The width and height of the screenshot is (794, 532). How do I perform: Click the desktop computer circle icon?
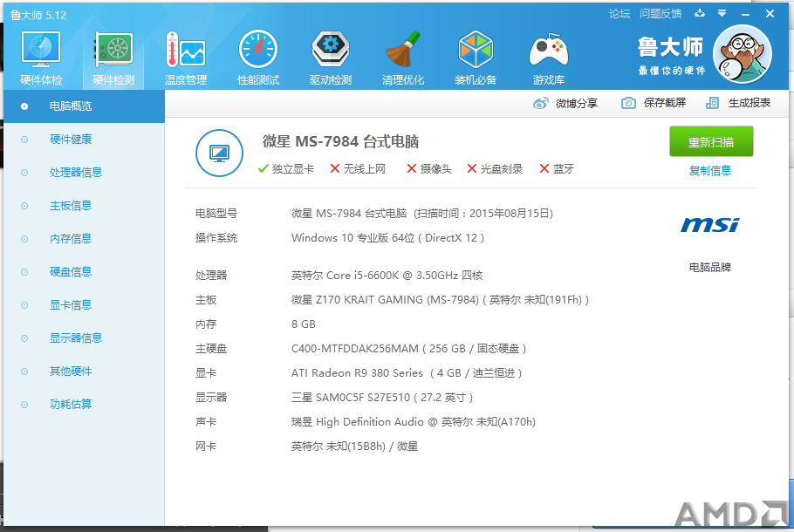coord(219,153)
